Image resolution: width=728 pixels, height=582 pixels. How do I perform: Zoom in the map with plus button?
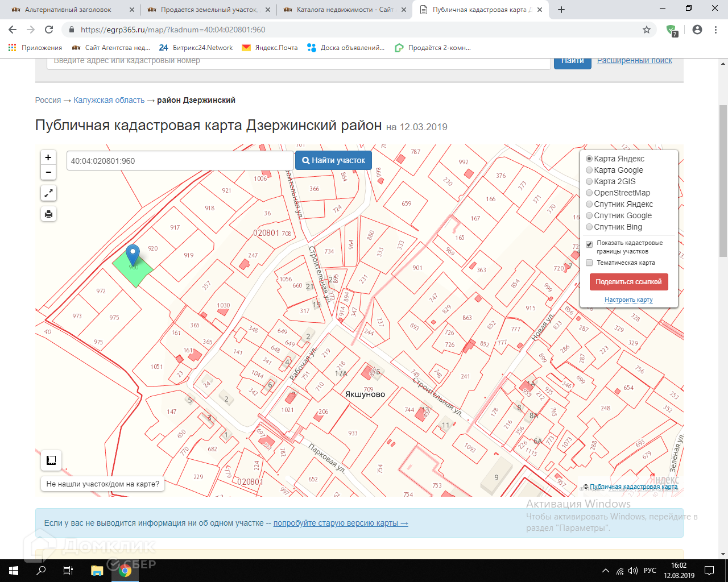click(x=48, y=157)
